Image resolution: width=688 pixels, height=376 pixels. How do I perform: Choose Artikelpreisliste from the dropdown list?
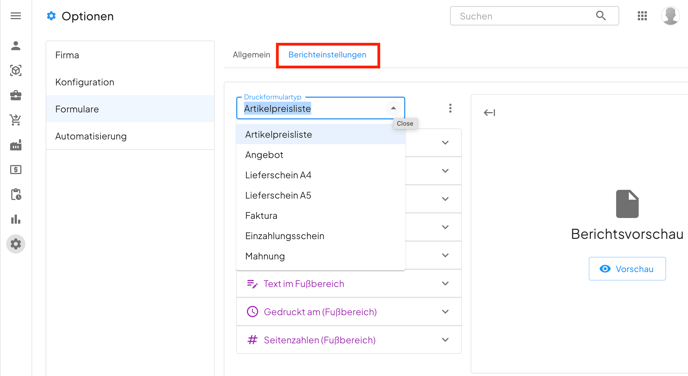[321, 135]
